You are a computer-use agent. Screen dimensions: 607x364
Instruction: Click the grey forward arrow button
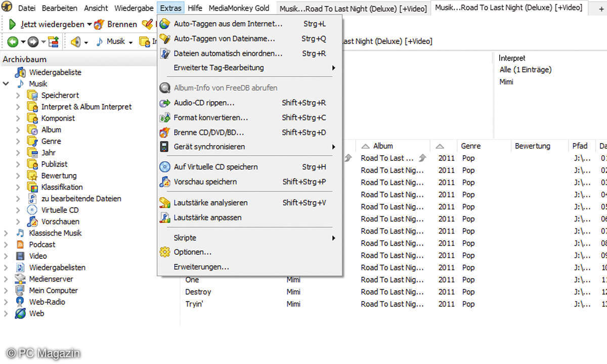click(x=33, y=42)
